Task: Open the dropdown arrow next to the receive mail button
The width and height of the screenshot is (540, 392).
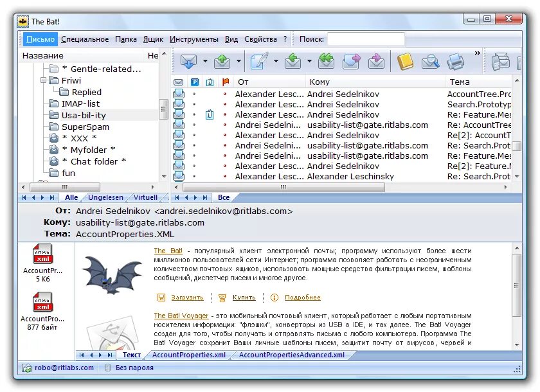Action: point(204,61)
